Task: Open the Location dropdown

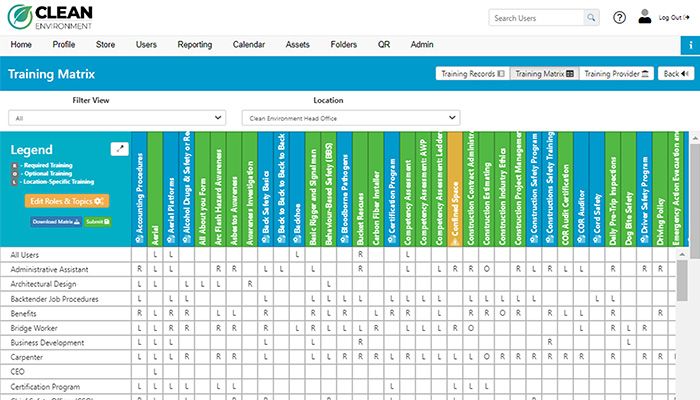Action: [x=351, y=118]
